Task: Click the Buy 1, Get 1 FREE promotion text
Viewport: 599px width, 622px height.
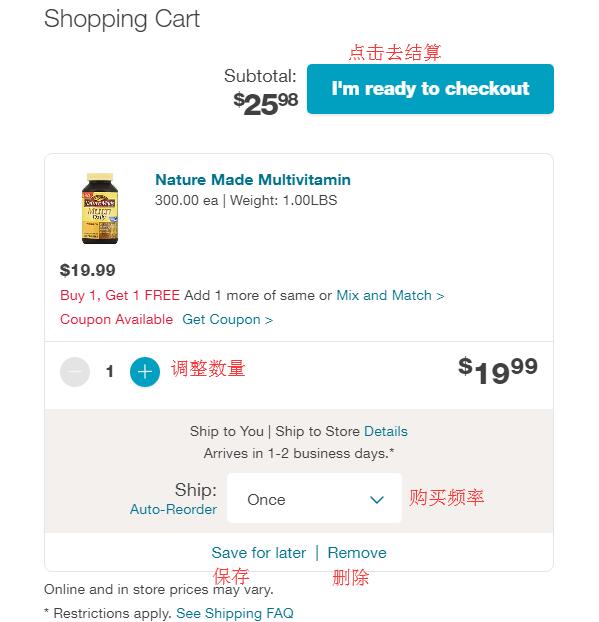Action: coord(120,296)
